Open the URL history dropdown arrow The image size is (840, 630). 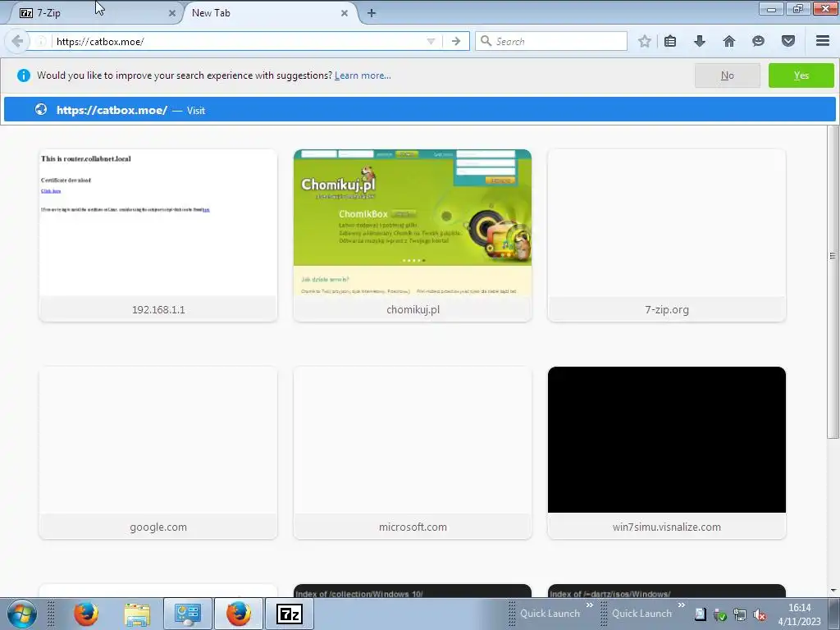tap(431, 41)
